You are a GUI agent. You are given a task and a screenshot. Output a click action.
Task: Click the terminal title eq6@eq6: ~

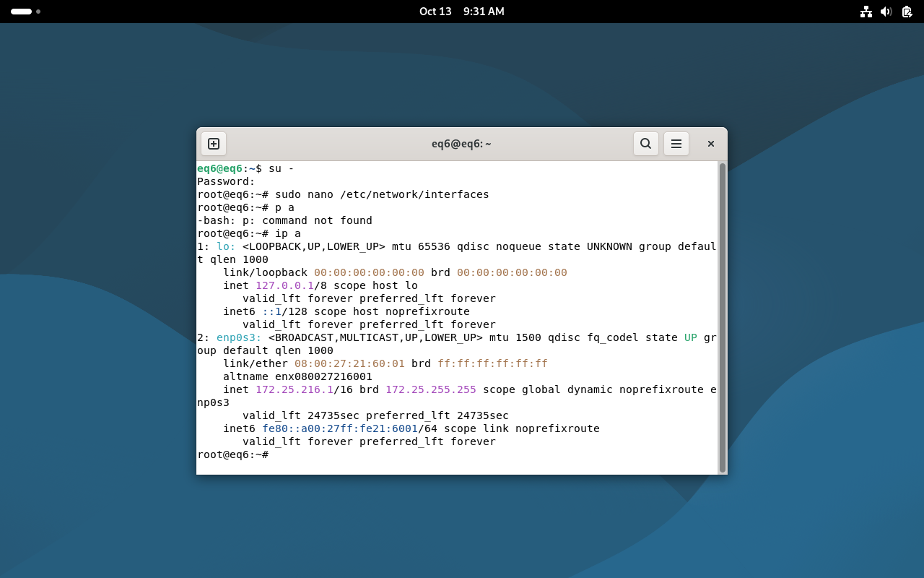[461, 144]
